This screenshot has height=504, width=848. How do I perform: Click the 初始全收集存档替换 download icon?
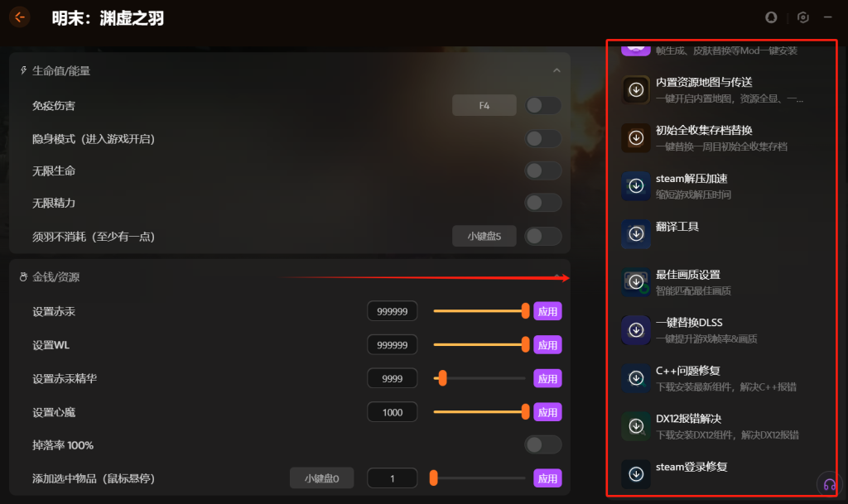pos(635,137)
